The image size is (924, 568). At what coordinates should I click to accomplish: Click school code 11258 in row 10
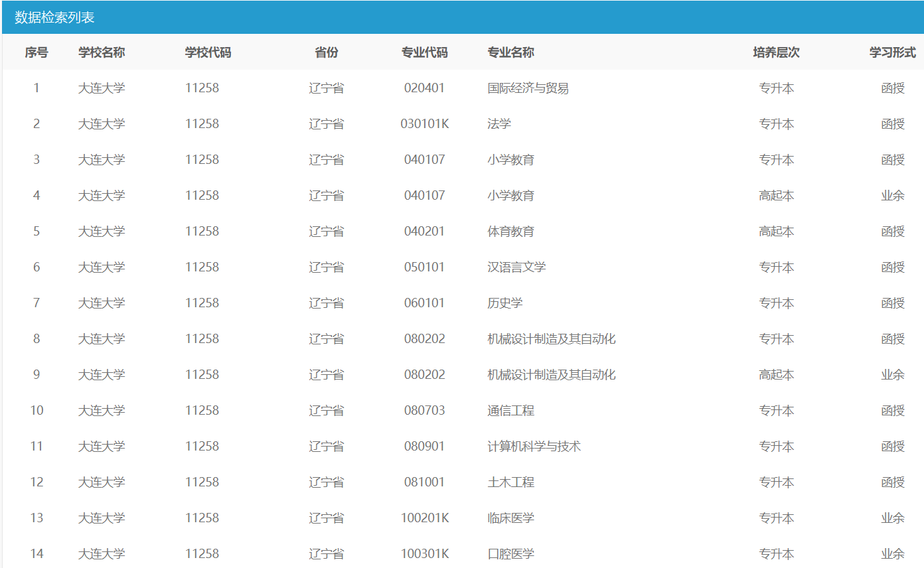[202, 411]
